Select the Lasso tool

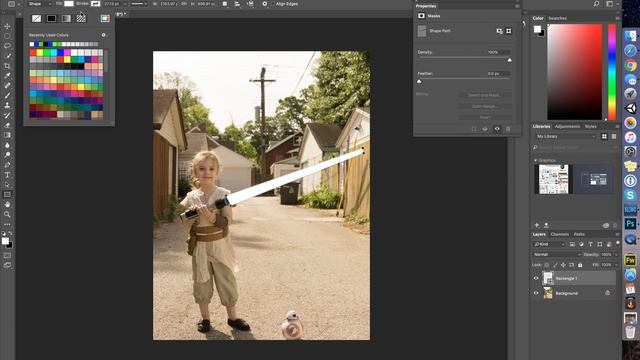7,46
